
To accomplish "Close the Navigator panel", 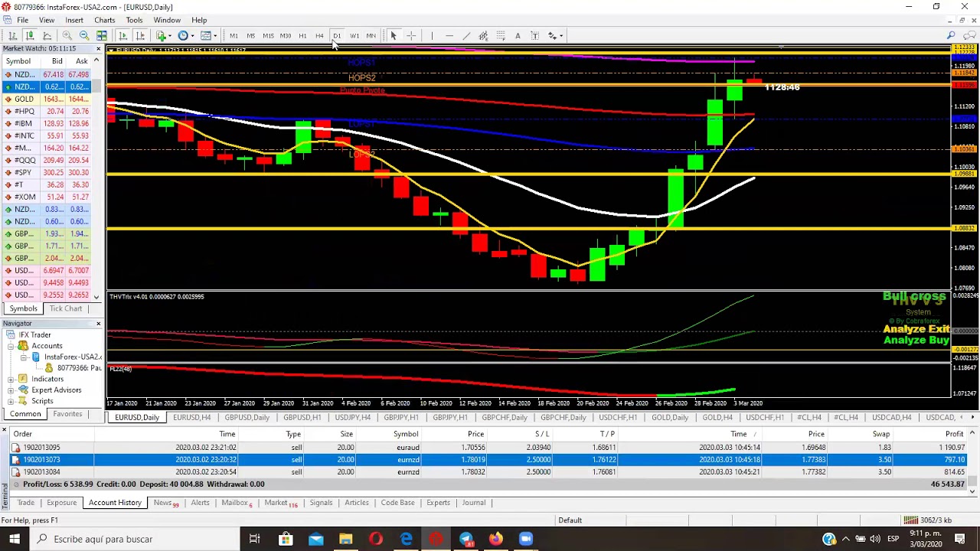I will pos(98,324).
